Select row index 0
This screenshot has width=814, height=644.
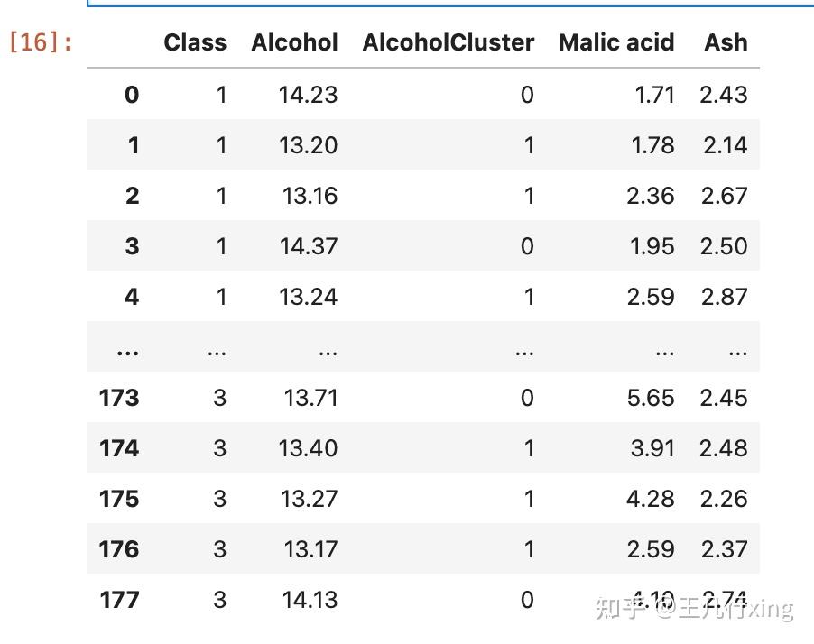[132, 95]
